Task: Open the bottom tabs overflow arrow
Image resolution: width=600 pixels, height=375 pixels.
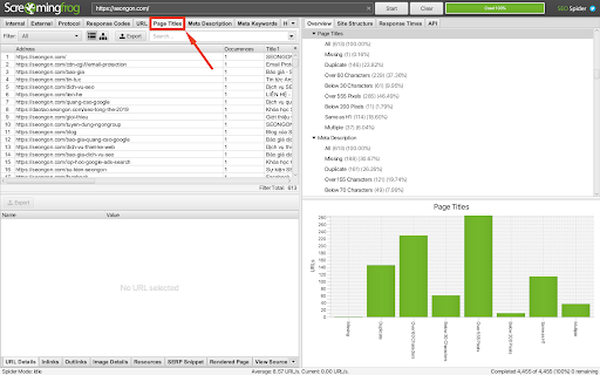Action: (x=293, y=362)
